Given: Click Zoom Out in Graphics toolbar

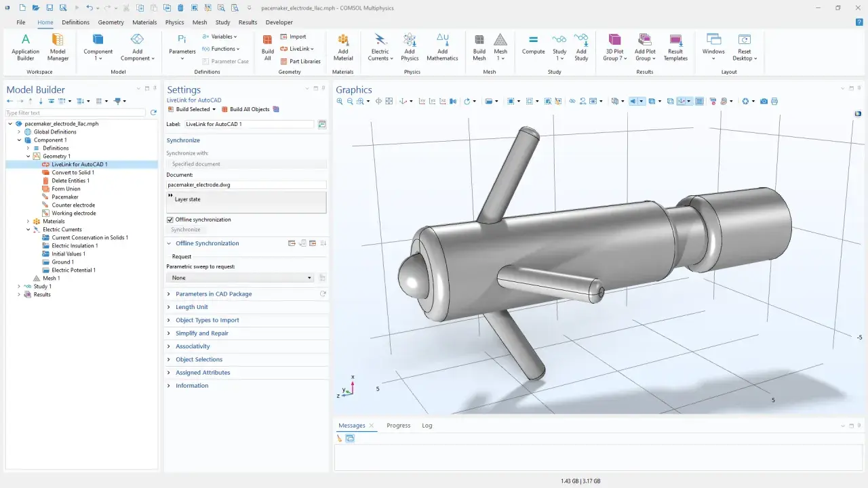Looking at the screenshot, I should (x=350, y=101).
